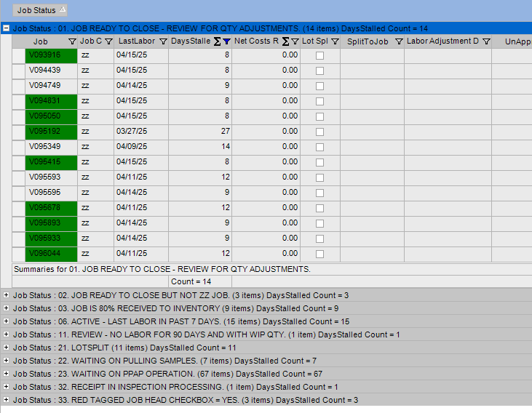
Task: Expand 23. WAITING ON PPAP OPERATION group
Action: click(6, 373)
